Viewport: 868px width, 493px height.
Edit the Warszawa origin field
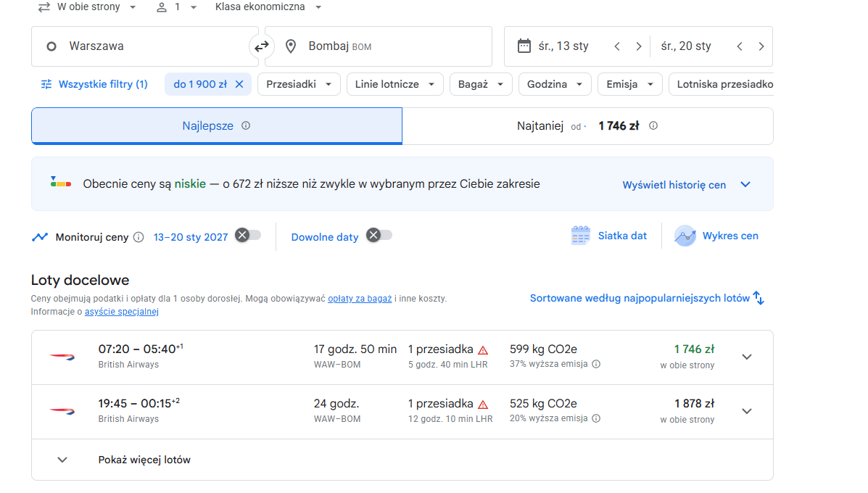[145, 46]
